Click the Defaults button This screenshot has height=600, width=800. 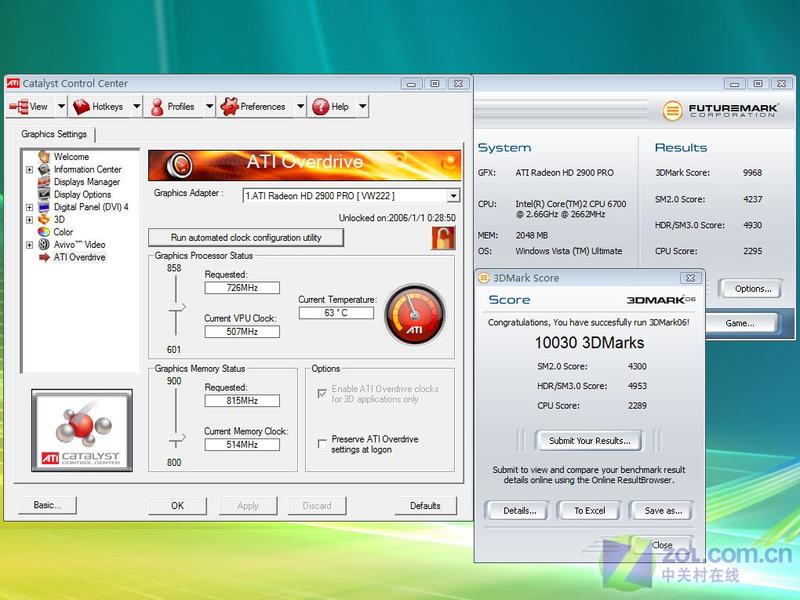[x=425, y=506]
